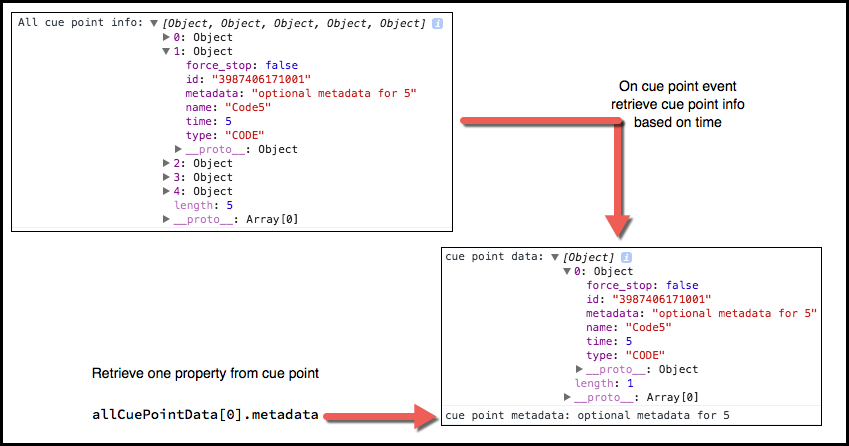Expand __proto__: Array[0] in the top panel
849x446 pixels.
[167, 219]
